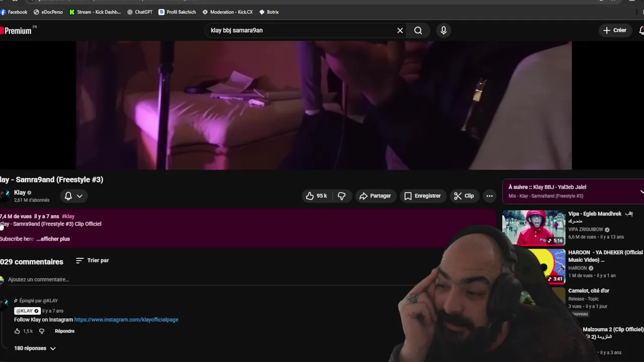
Task: Open Vipa - Egleb Mandhrek video thumbnail
Action: pyautogui.click(x=534, y=228)
